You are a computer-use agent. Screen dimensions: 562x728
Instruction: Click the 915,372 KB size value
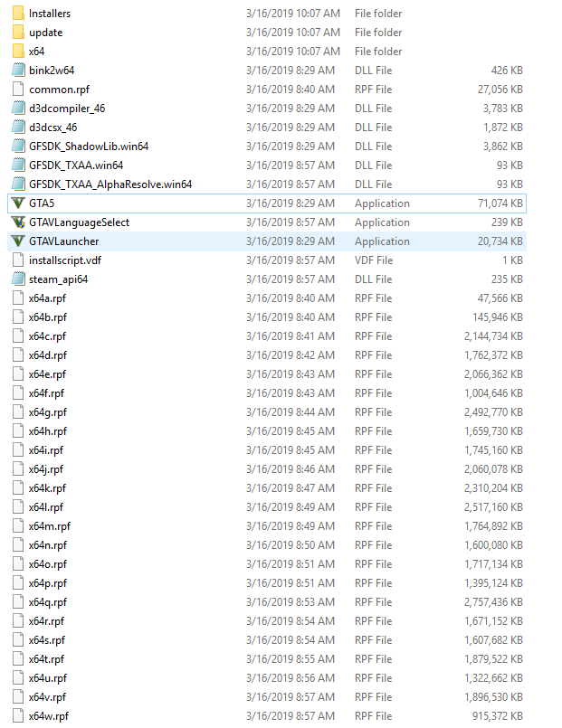point(498,716)
